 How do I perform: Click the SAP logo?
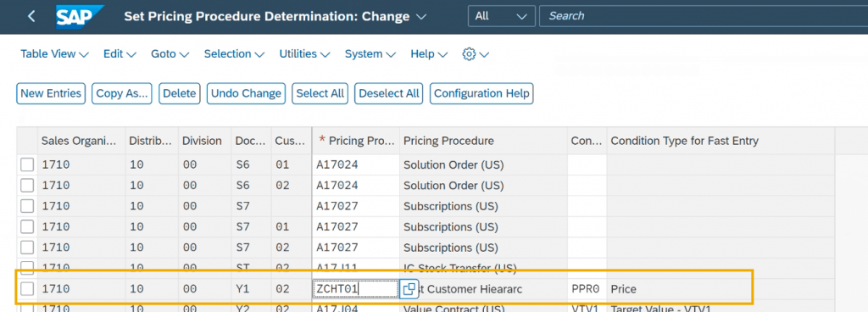[x=79, y=17]
